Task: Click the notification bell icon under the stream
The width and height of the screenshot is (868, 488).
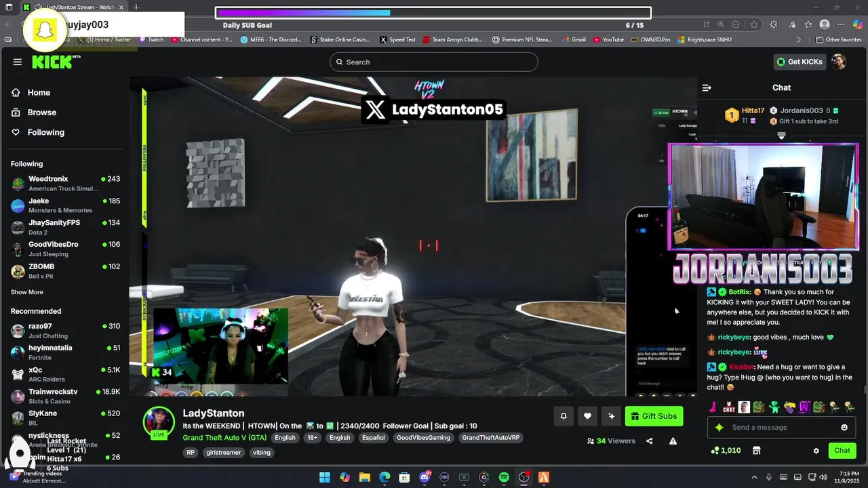Action: [564, 416]
